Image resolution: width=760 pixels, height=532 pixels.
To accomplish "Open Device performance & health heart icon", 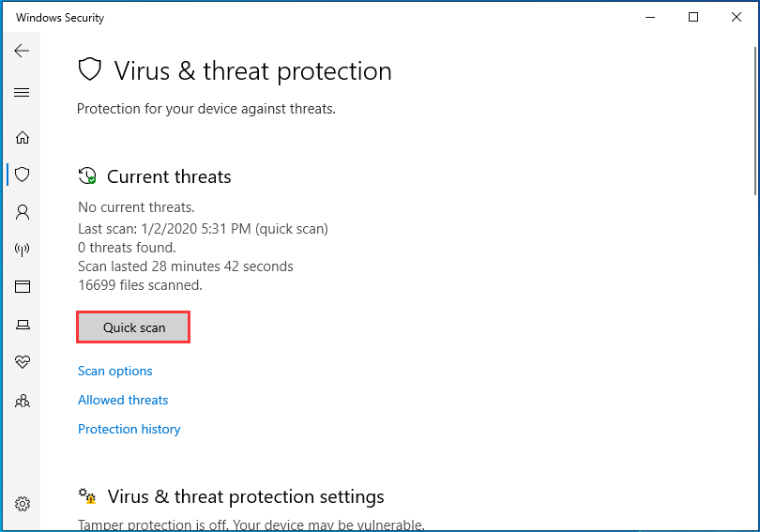I will click(x=23, y=361).
